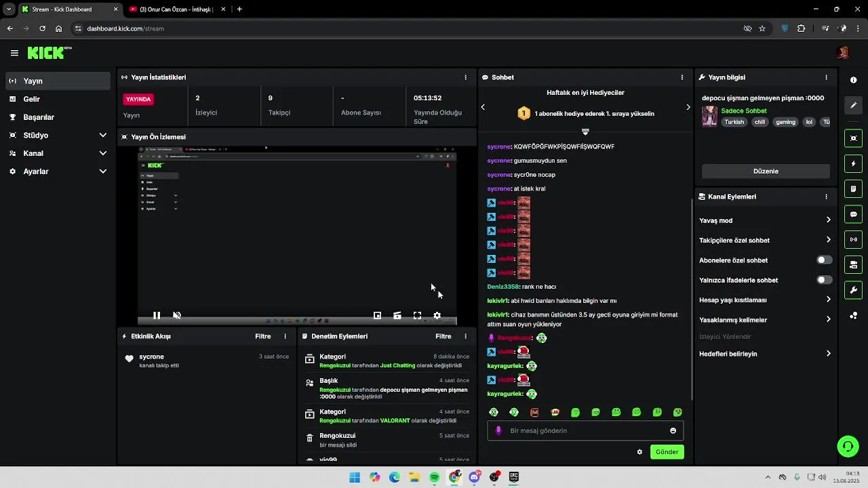Toggle stream statistics broadcast widget in sidebar

[853, 239]
